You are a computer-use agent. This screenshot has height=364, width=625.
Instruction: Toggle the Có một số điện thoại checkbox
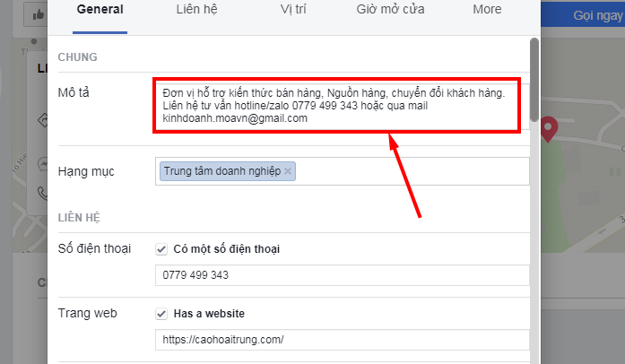click(x=161, y=249)
